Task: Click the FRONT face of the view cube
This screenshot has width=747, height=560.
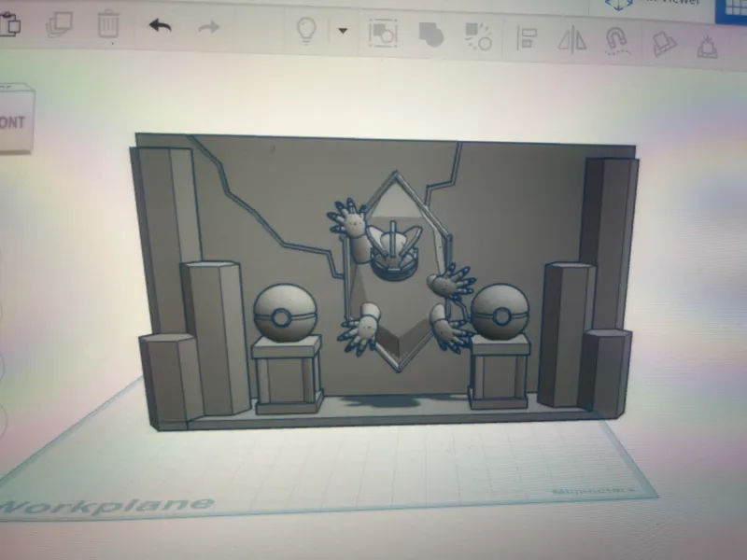Action: 16,119
